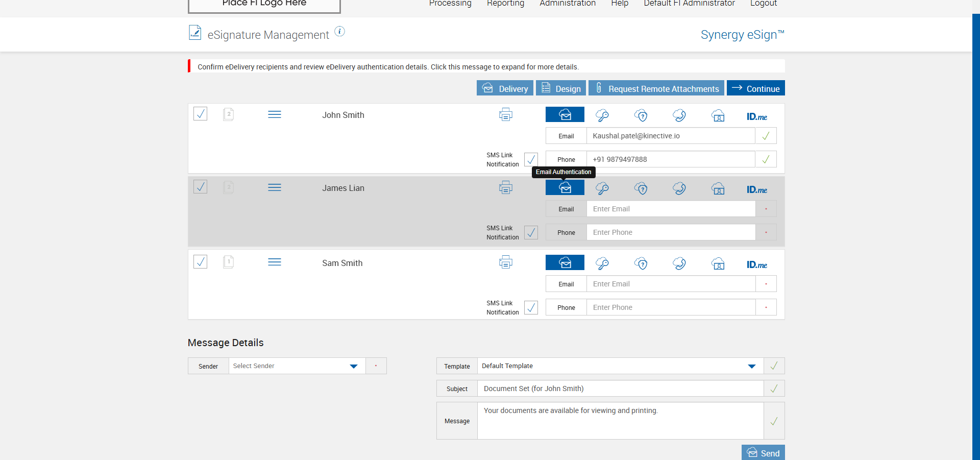This screenshot has width=980, height=460.
Task: Click the Delivery button
Action: (x=505, y=88)
